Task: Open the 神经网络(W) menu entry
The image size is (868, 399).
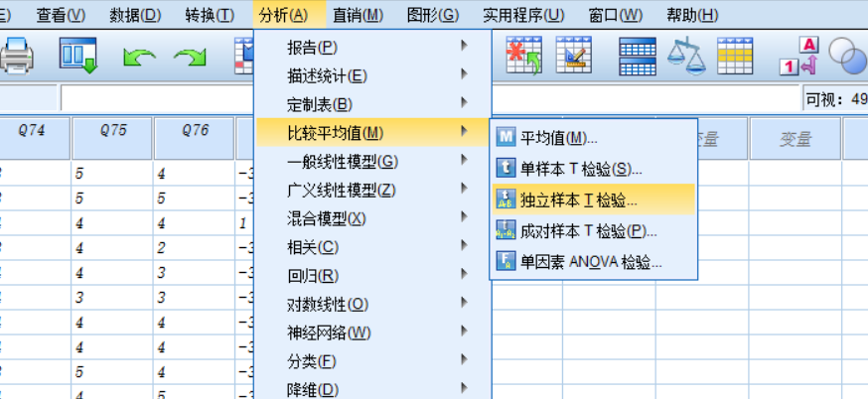Action: (x=372, y=332)
